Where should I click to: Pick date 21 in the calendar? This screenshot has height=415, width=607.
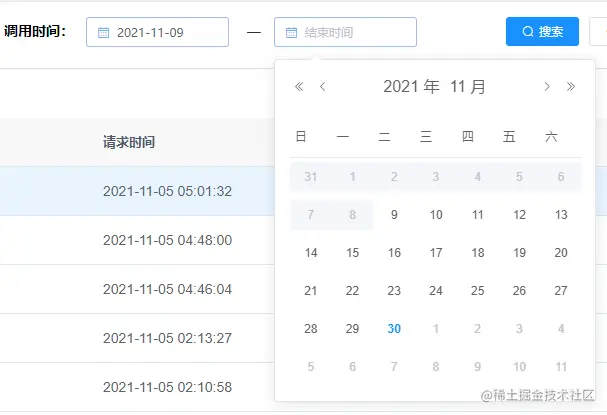(x=311, y=291)
